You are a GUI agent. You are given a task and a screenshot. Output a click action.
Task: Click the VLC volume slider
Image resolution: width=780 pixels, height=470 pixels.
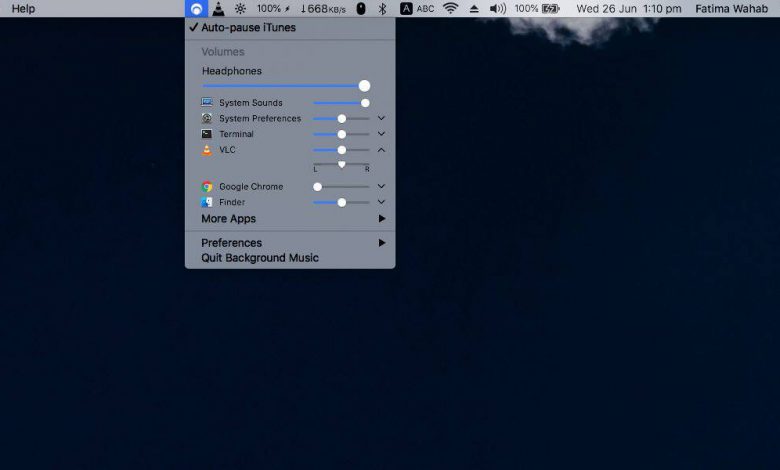pos(341,150)
